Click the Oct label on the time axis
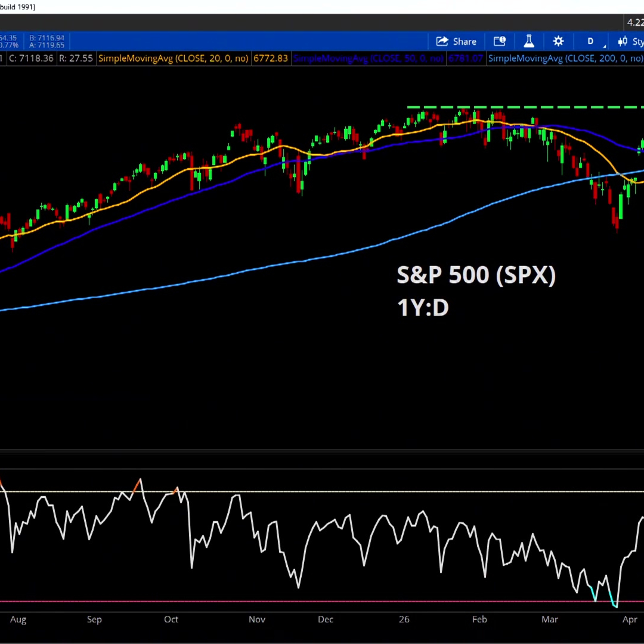 [171, 620]
